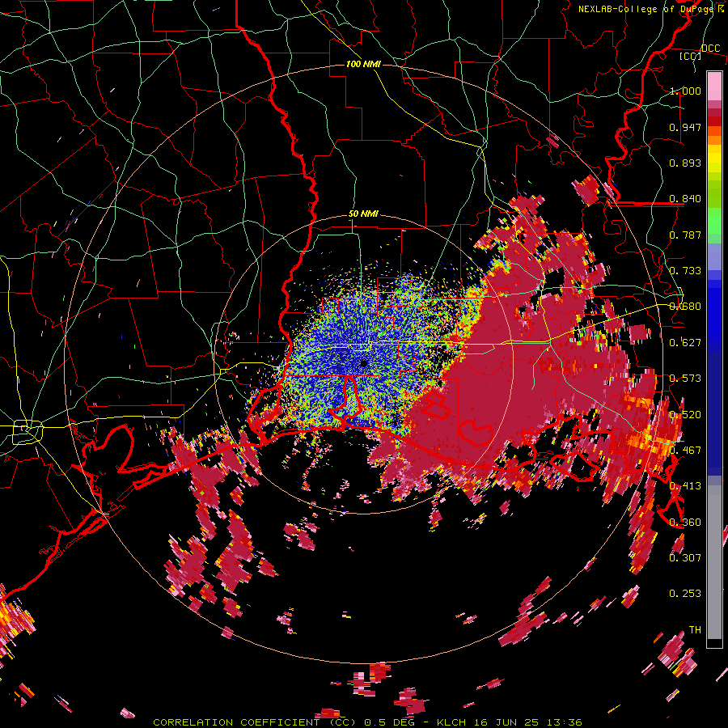Click the 0.573 color scale label

pyautogui.click(x=685, y=379)
